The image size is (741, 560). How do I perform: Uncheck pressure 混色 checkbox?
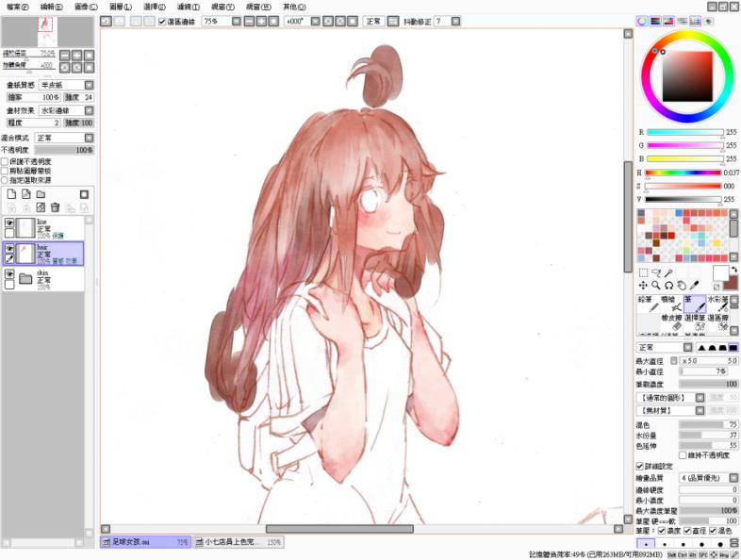click(713, 531)
